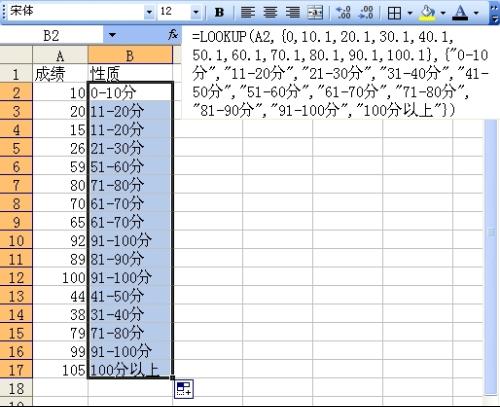Open fill color dropdown arrow
The height and width of the screenshot is (407, 500).
443,13
